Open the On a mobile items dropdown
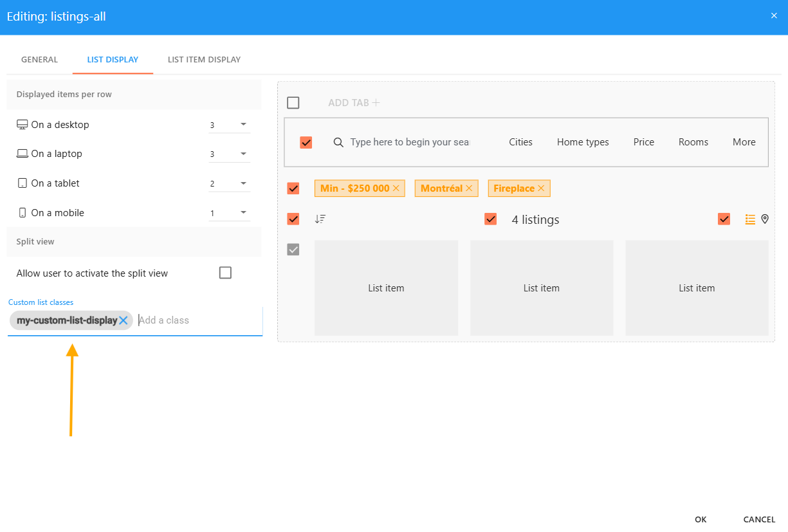Screen dimensions: 788x532 click(x=230, y=213)
